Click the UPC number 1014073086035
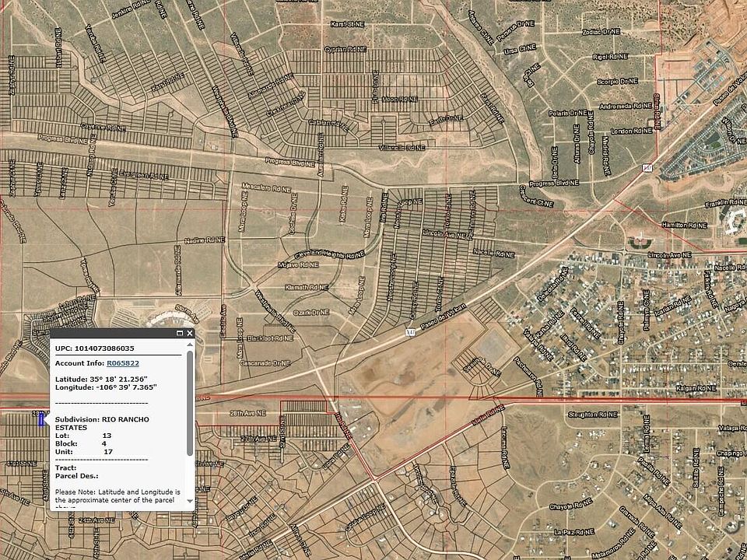The width and height of the screenshot is (747, 560). [105, 348]
